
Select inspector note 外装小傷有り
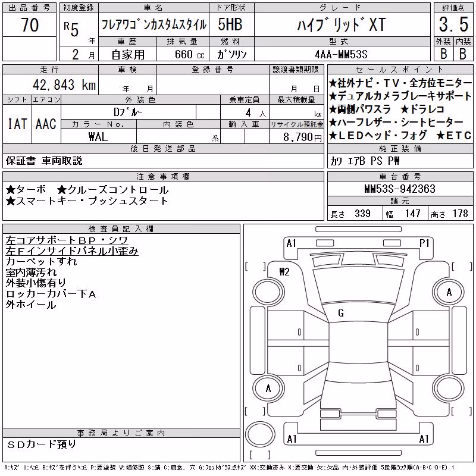[x=36, y=283]
